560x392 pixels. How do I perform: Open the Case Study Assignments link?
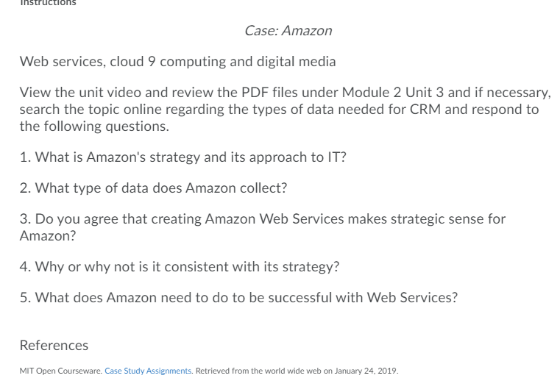point(148,371)
